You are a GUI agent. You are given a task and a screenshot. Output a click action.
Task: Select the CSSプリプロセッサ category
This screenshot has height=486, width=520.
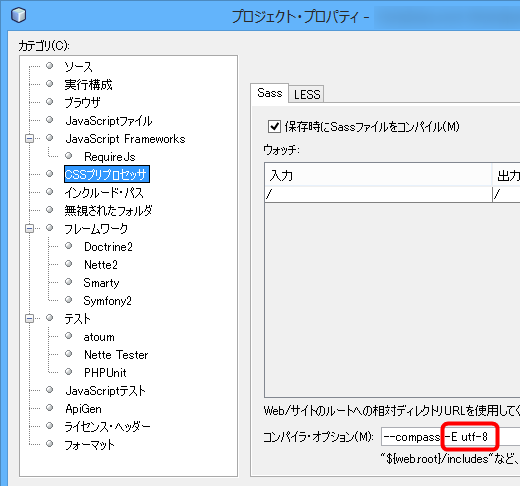(x=107, y=174)
